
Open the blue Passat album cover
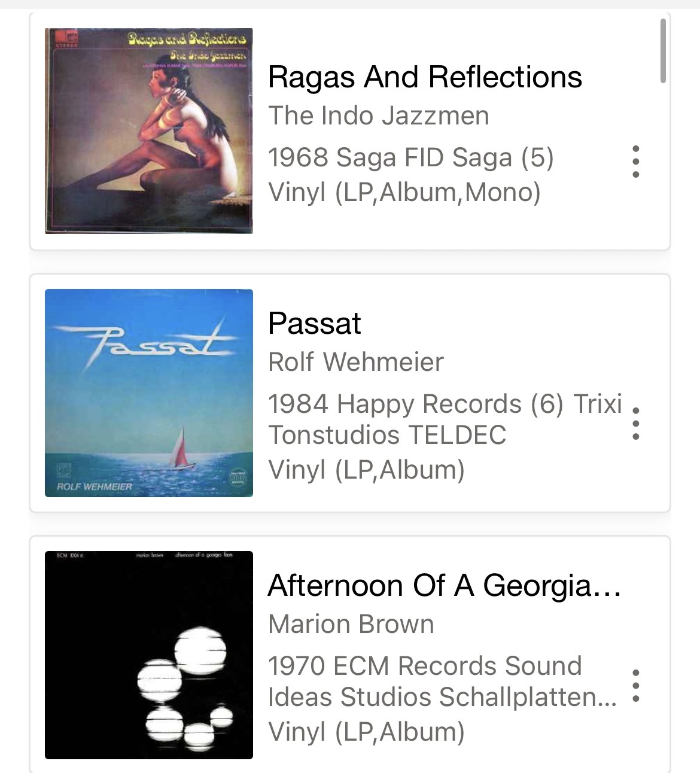point(149,393)
